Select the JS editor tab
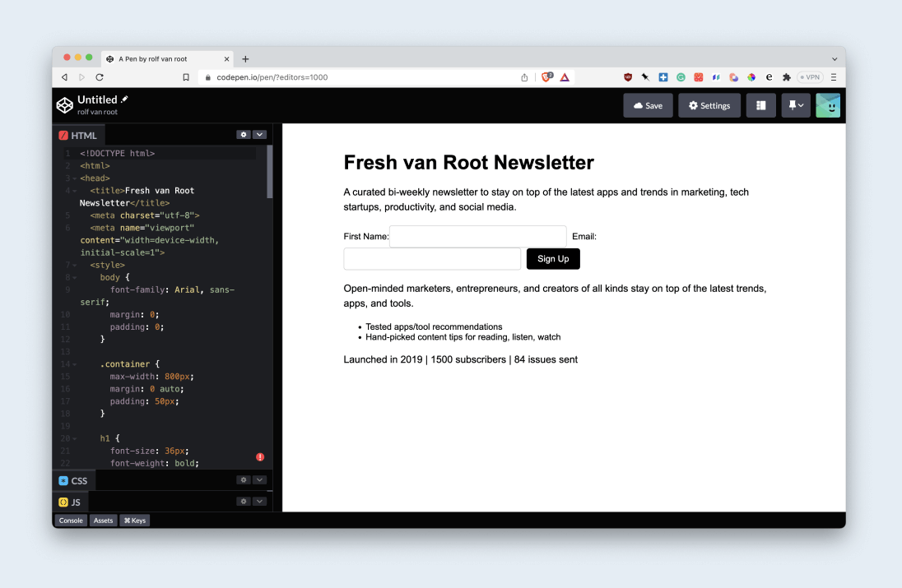The image size is (902, 588). click(70, 502)
